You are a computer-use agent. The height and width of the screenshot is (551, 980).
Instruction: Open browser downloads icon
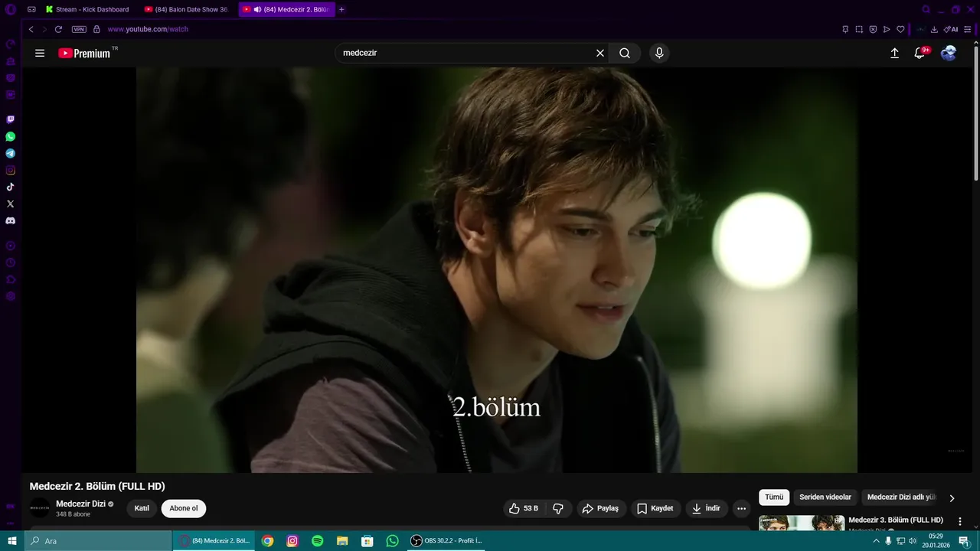(934, 29)
